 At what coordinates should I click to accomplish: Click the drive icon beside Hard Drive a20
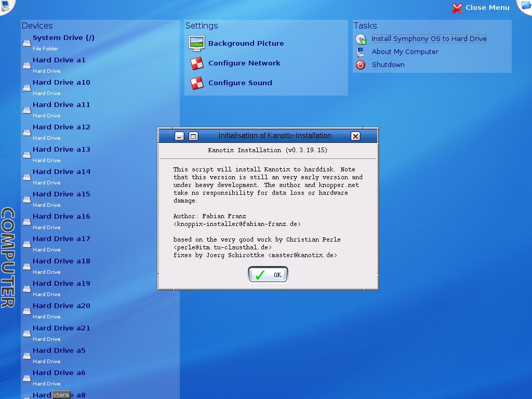pos(27,312)
